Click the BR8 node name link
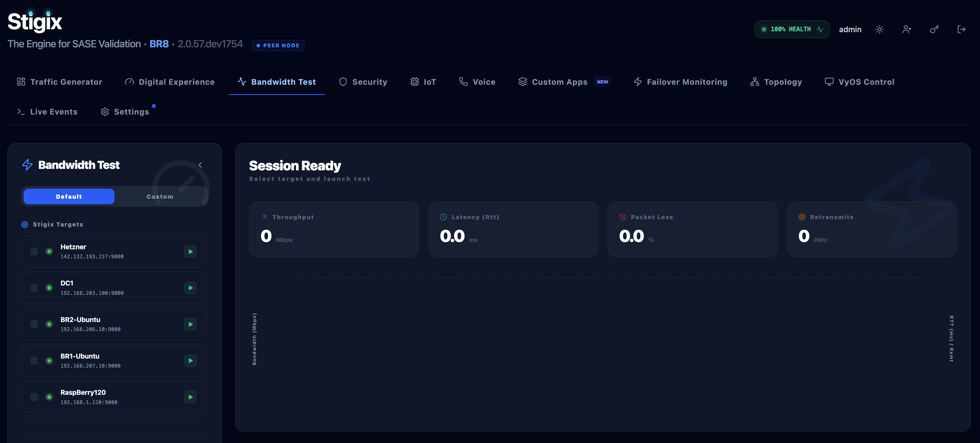This screenshot has height=443, width=980. 159,44
